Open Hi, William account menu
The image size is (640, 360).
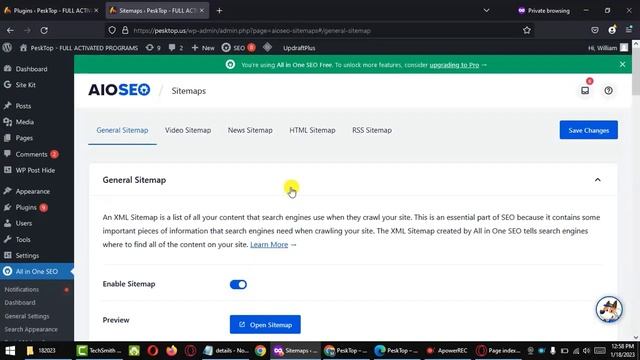(x=607, y=48)
